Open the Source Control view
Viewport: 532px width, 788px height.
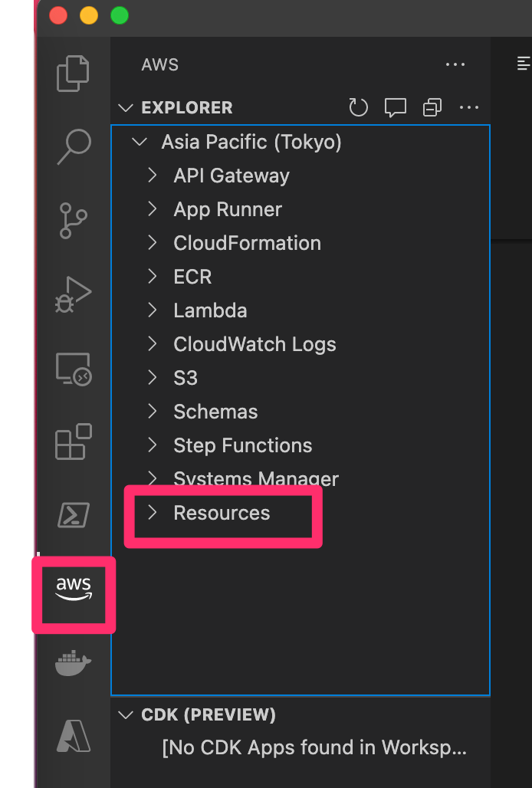coord(73,220)
